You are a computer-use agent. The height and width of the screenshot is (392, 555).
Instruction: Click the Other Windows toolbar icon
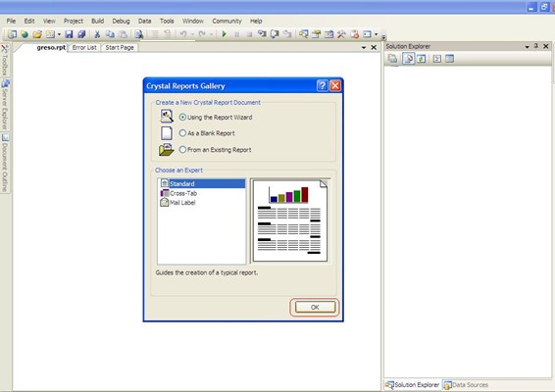(x=367, y=34)
